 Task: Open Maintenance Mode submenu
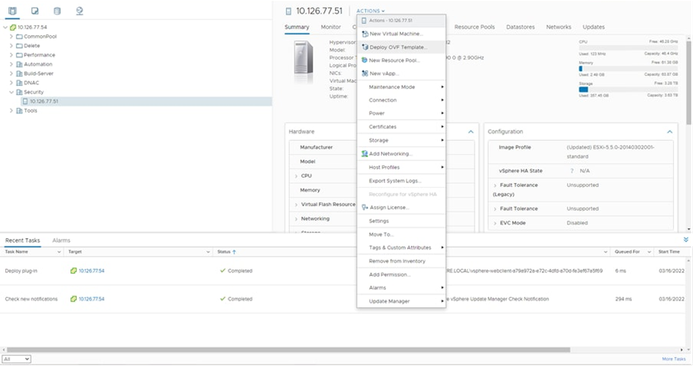pyautogui.click(x=401, y=88)
